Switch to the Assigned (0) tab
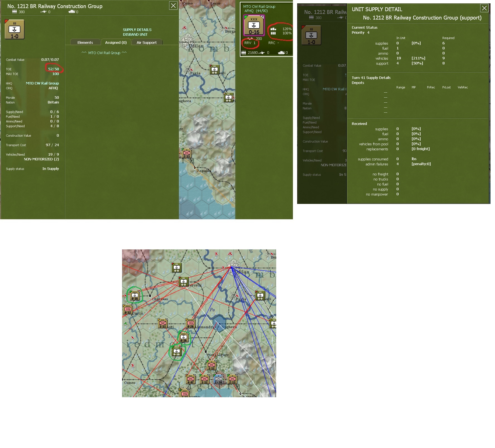The width and height of the screenshot is (495, 448). [116, 42]
